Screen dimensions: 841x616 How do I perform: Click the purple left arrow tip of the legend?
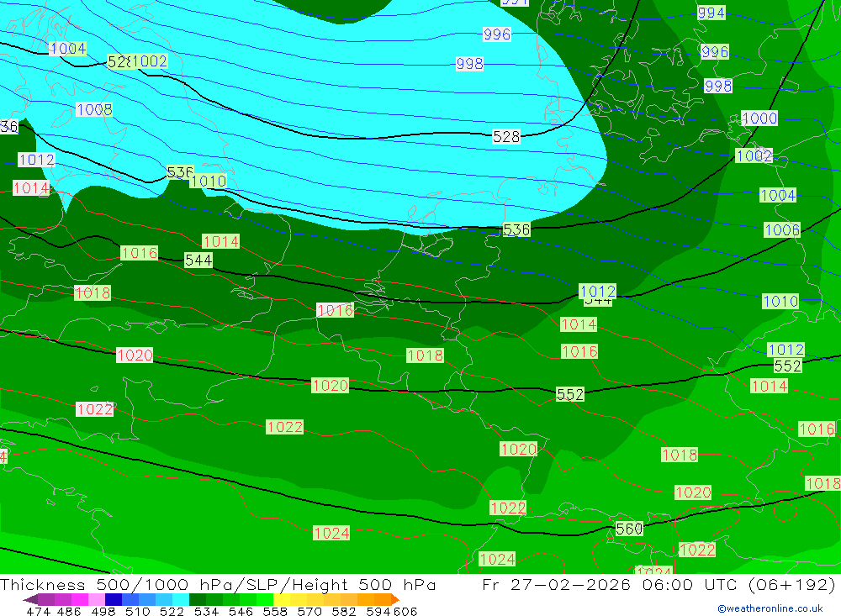[29, 600]
